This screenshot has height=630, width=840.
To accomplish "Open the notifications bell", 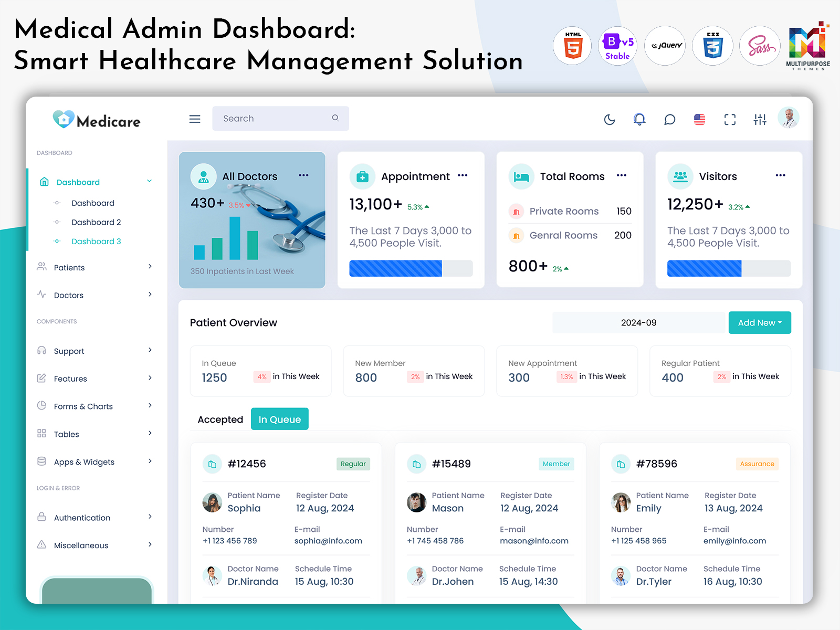I will pos(639,119).
